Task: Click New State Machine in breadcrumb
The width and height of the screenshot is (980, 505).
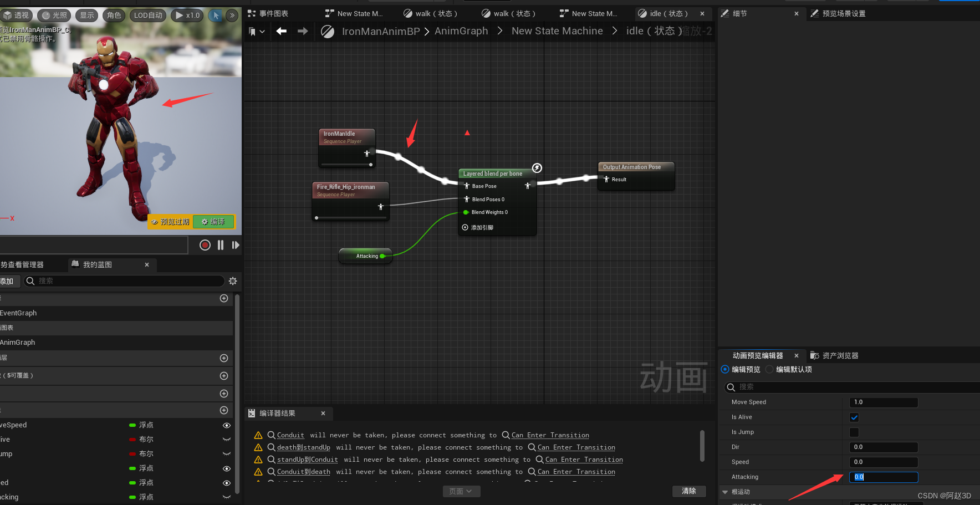Action: point(557,31)
